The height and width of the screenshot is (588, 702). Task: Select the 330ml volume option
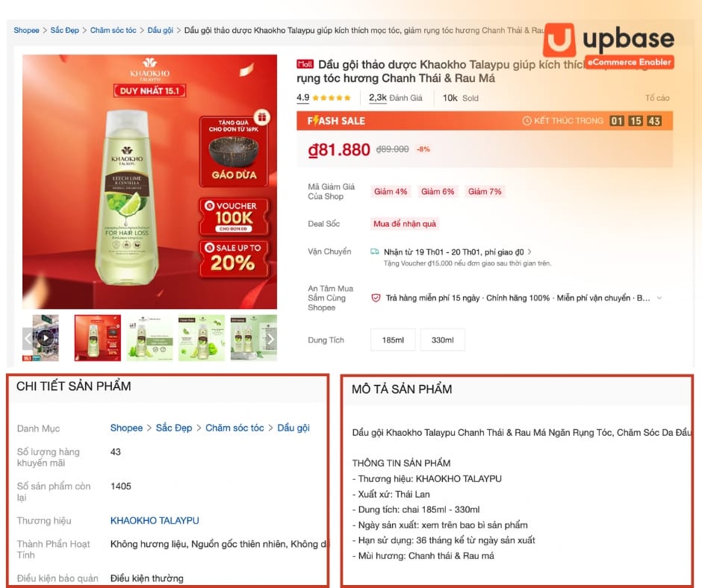(x=442, y=340)
